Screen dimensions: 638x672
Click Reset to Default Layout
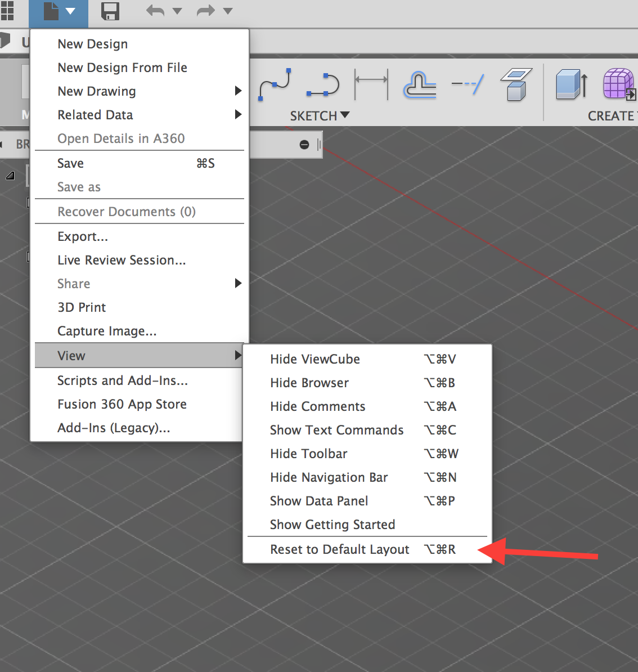point(367,549)
